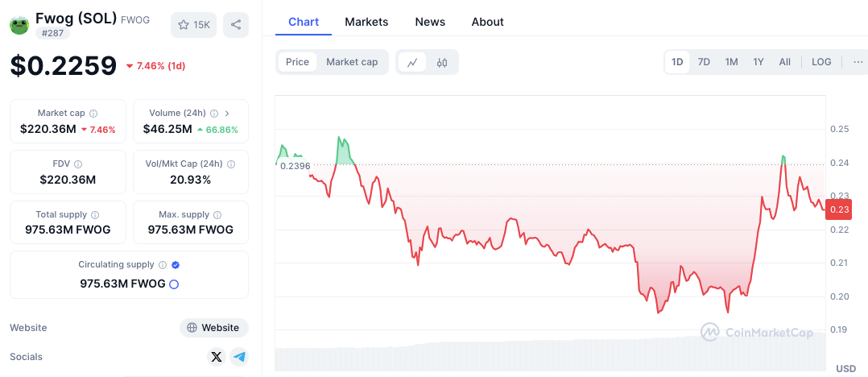This screenshot has width=868, height=377.
Task: Click the Fwog frog logo icon
Action: (19, 25)
